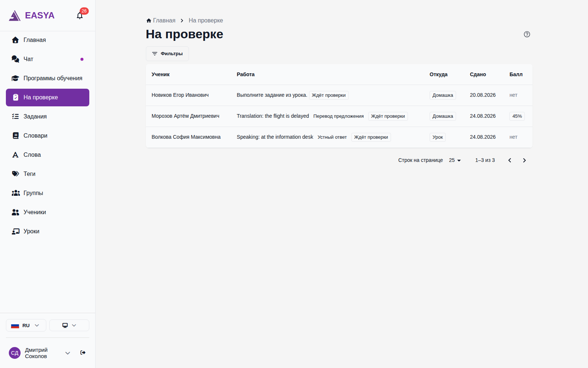Image resolution: width=588 pixels, height=368 pixels.
Task: Open Словари in sidebar
Action: 47,136
